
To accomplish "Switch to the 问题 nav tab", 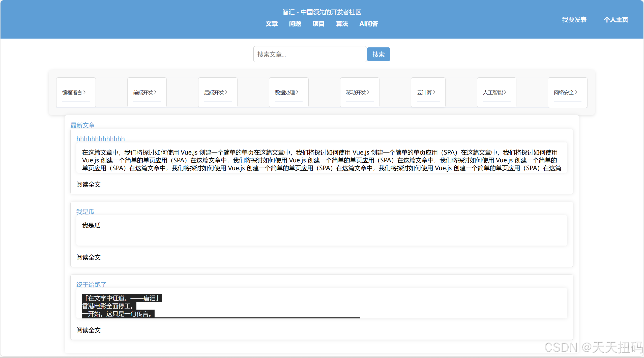I will (295, 24).
